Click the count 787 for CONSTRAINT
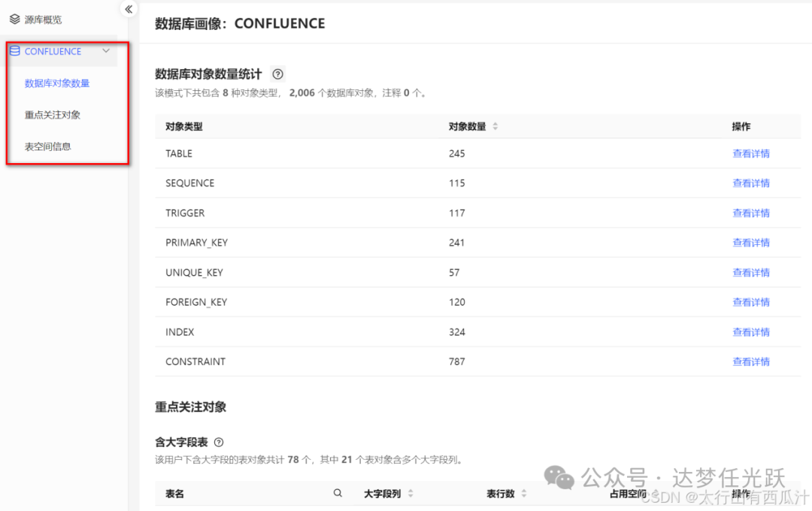This screenshot has width=812, height=511. [457, 361]
